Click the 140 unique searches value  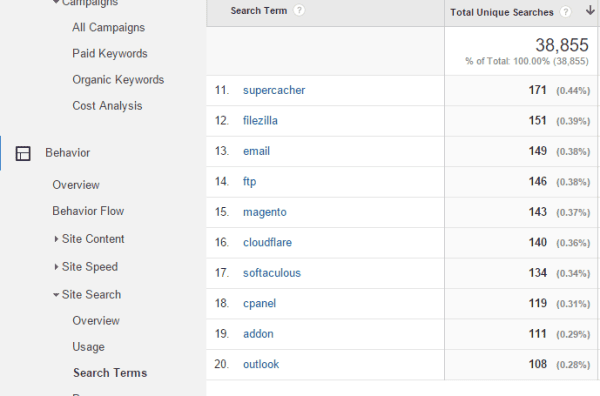click(537, 242)
